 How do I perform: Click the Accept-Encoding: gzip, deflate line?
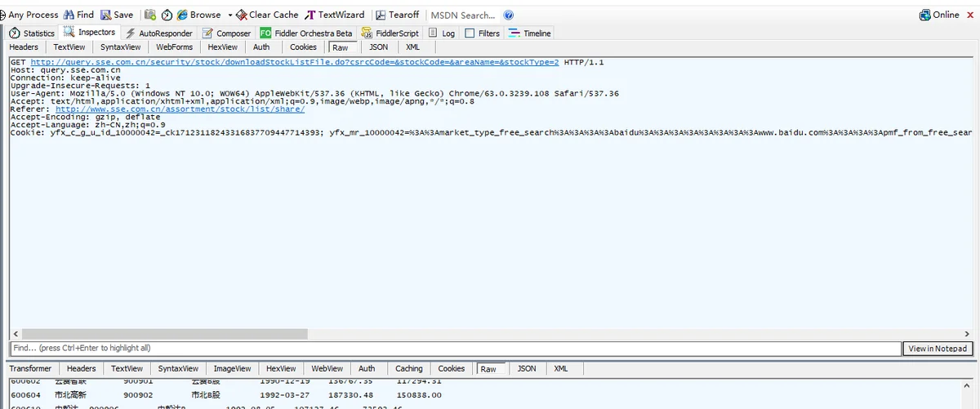85,117
